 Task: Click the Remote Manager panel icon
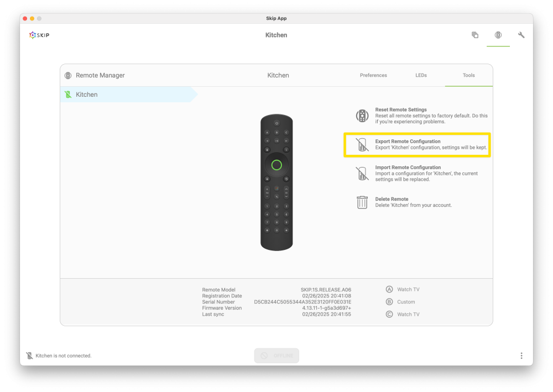(68, 75)
